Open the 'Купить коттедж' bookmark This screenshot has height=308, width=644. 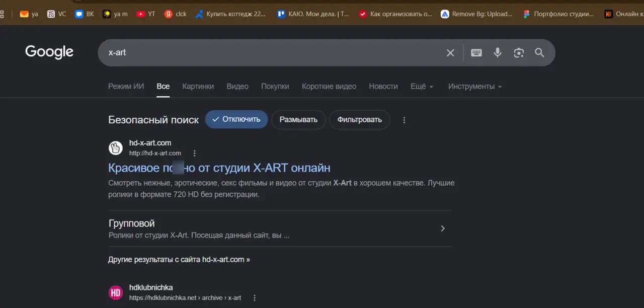pos(230,14)
